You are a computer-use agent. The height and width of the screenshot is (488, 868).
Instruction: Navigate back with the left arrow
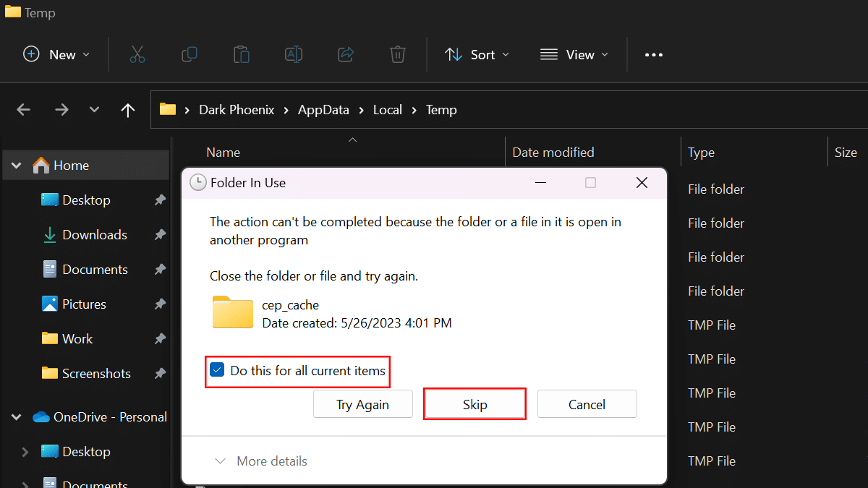pyautogui.click(x=24, y=110)
